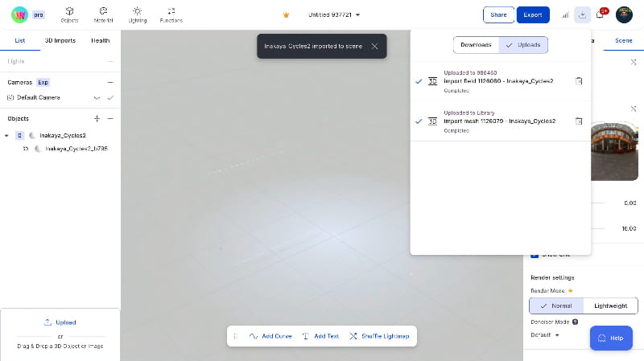Open the Objects tool in top toolbar
644x361 pixels.
tap(69, 14)
